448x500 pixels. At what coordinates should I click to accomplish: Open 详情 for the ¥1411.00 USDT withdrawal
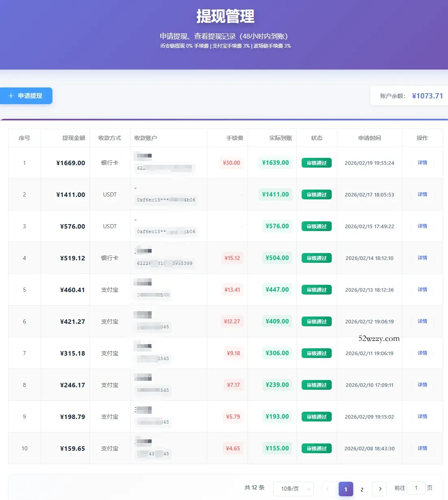[x=422, y=194]
